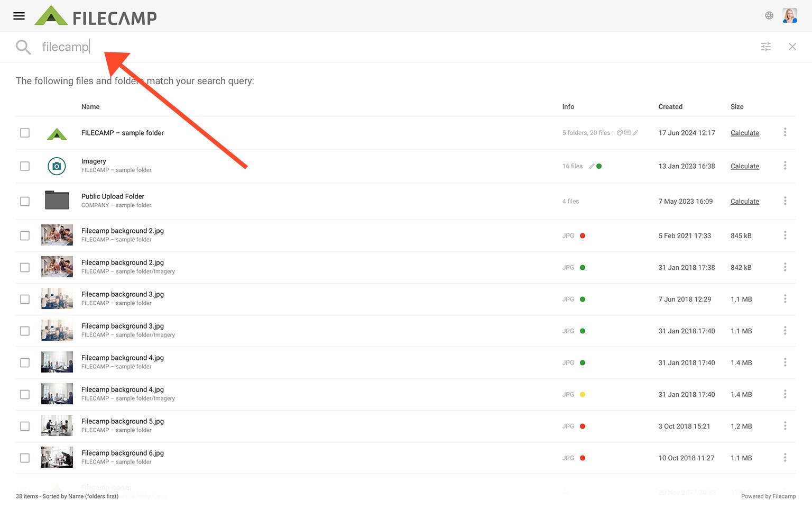Screen dimensions: 812x508
Task: Click the Filecamp logo
Action: click(x=96, y=16)
